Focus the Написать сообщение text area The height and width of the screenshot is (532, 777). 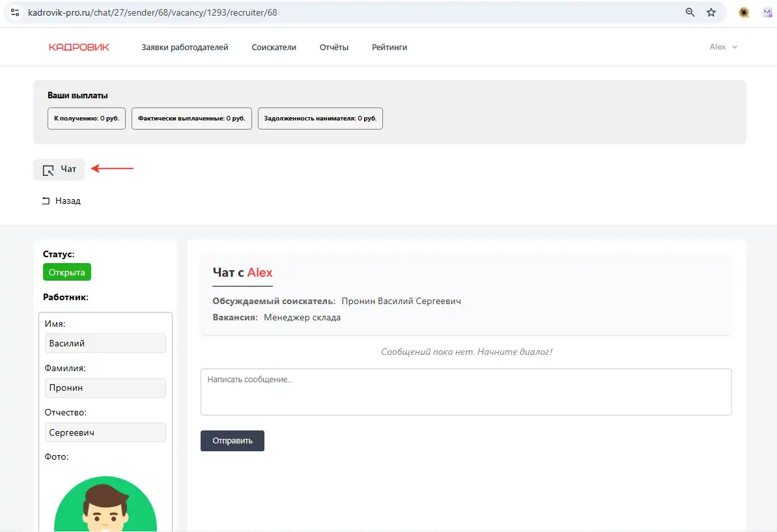[466, 391]
